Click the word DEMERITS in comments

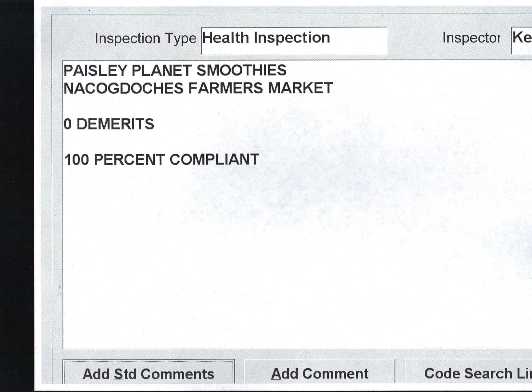point(115,124)
